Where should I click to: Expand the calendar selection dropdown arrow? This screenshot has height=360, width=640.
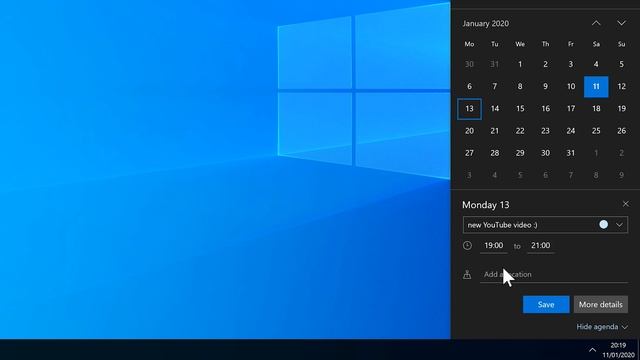coord(619,225)
